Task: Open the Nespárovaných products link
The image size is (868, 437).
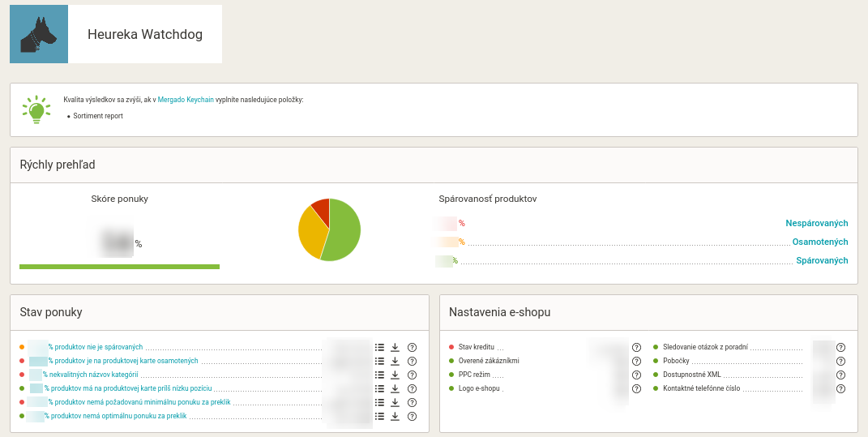Action: point(816,223)
